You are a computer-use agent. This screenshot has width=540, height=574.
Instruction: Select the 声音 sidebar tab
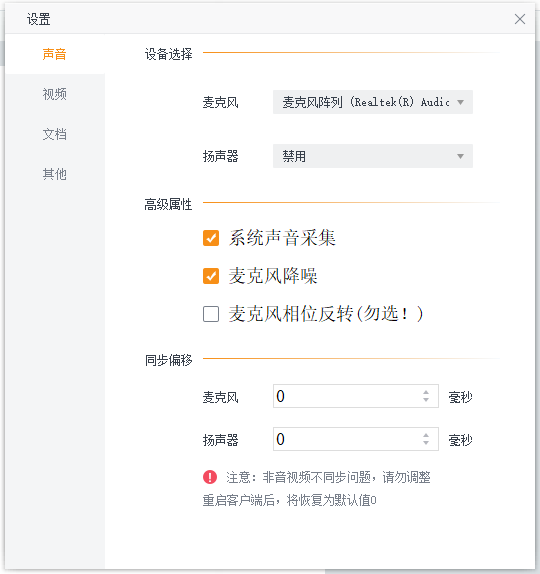[x=55, y=54]
